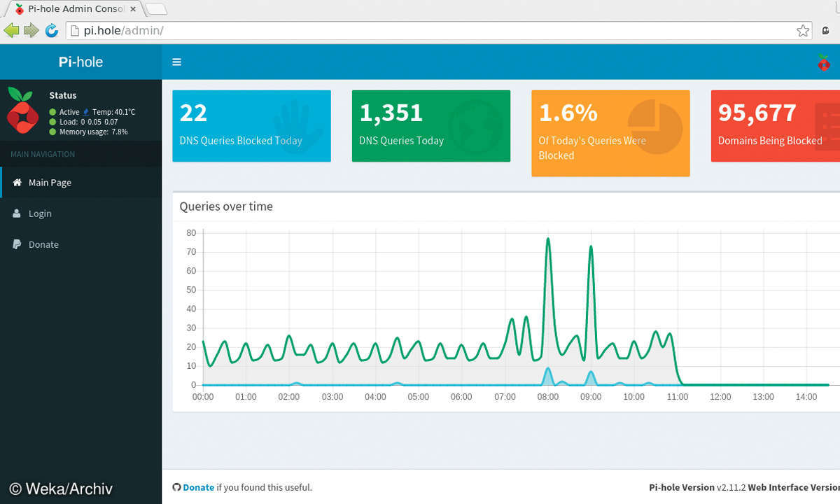The height and width of the screenshot is (504, 840).
Task: Click the user icon beside Login
Action: pos(17,213)
